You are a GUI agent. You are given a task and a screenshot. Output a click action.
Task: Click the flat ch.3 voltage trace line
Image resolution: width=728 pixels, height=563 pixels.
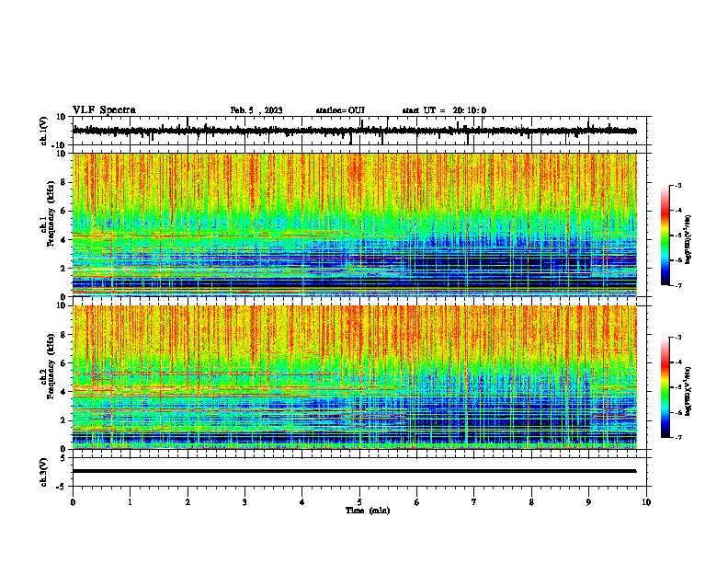pyautogui.click(x=354, y=471)
